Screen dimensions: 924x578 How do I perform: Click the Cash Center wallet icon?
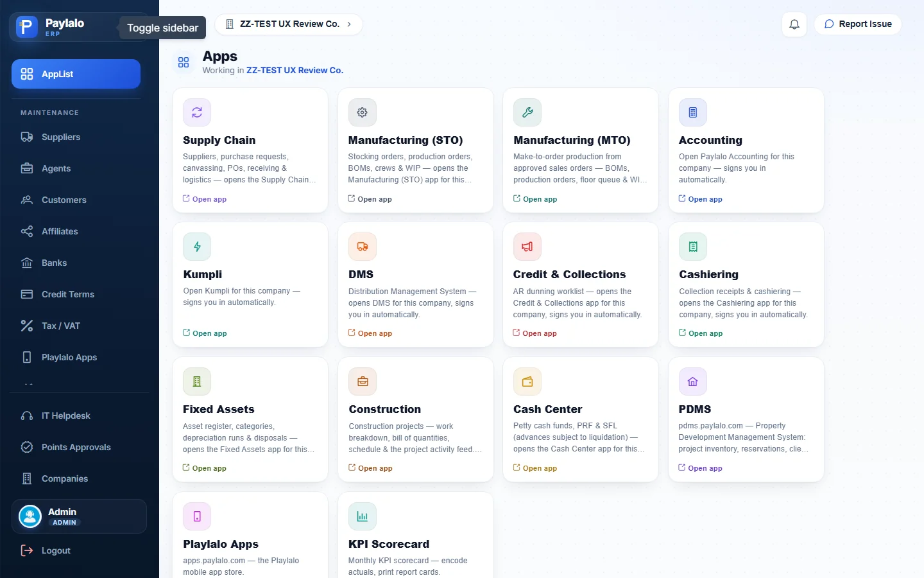(527, 381)
